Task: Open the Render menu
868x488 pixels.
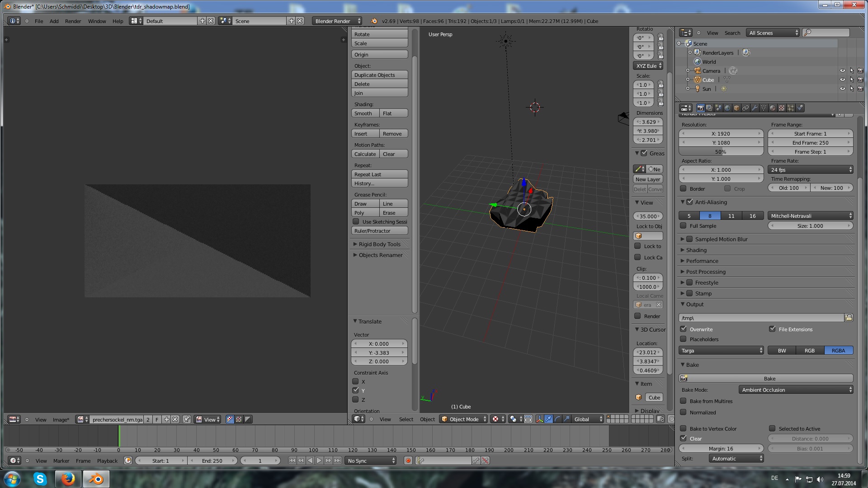Action: (x=73, y=21)
